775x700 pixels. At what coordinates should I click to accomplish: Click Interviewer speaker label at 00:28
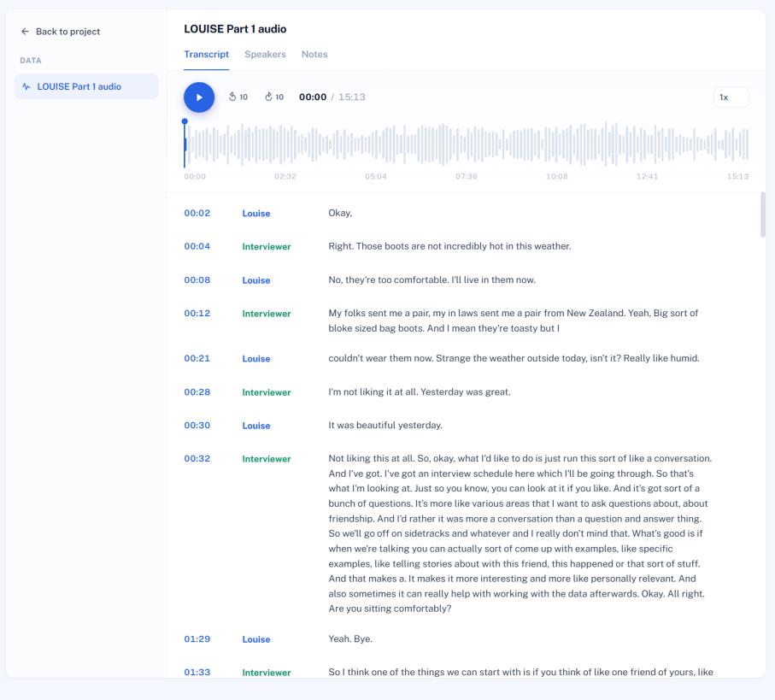(267, 392)
